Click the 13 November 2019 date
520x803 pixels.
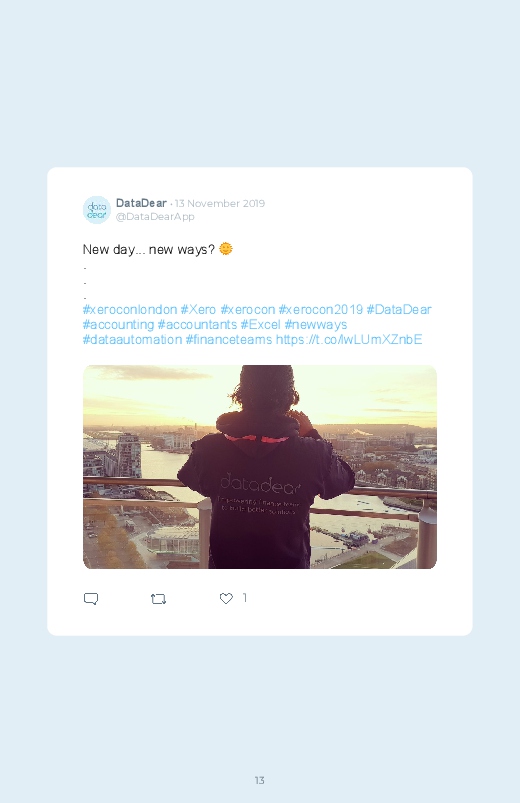(x=220, y=203)
